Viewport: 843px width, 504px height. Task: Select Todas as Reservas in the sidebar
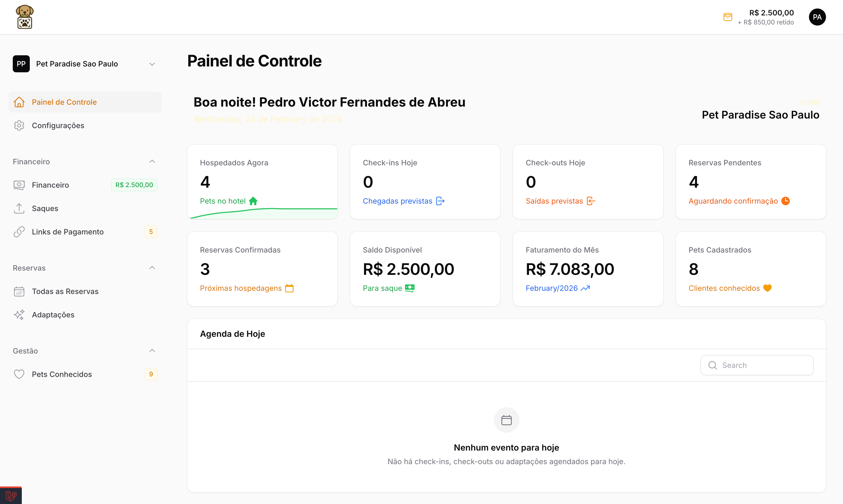65,291
